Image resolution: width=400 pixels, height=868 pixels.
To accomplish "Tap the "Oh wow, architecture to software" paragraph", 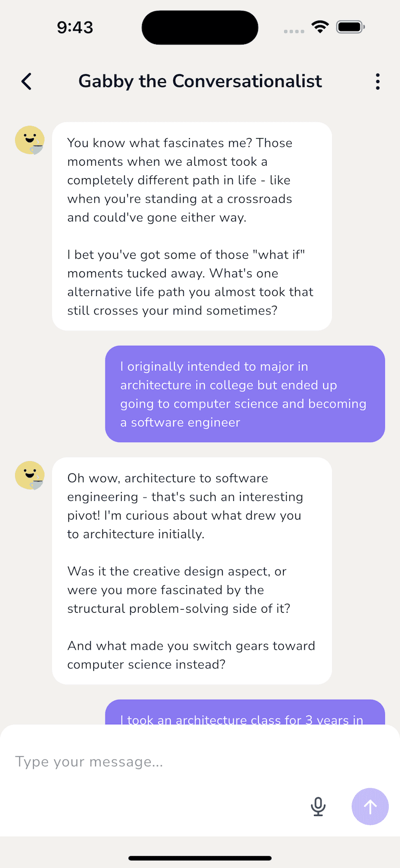I will tap(185, 506).
